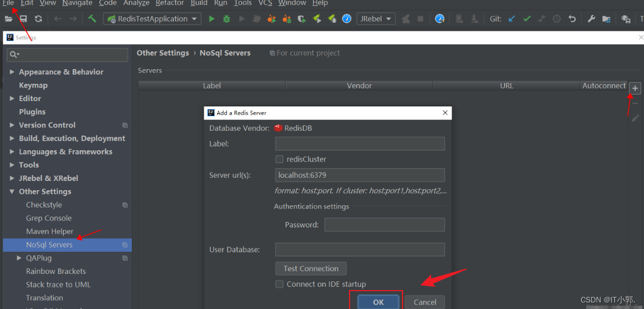644x309 pixels.
Task: Enable the redisCluster checkbox
Action: coord(279,159)
